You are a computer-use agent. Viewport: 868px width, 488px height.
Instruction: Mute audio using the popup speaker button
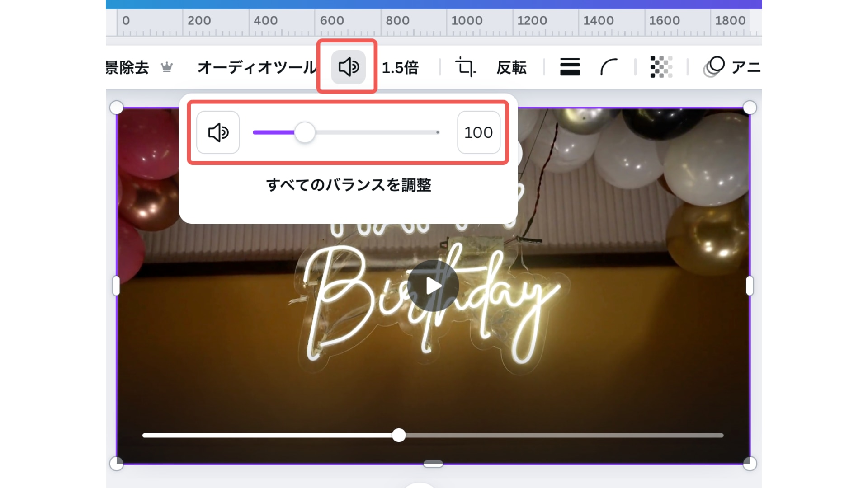[x=218, y=132]
